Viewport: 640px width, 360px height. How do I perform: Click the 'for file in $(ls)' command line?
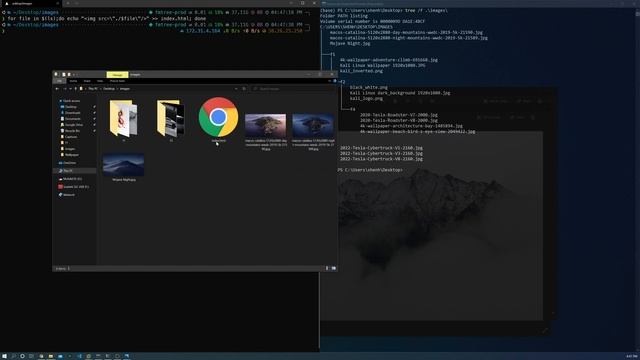coord(107,18)
